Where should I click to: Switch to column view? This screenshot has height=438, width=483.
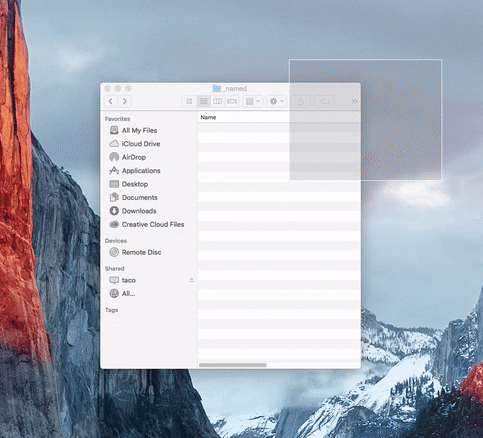pyautogui.click(x=217, y=101)
